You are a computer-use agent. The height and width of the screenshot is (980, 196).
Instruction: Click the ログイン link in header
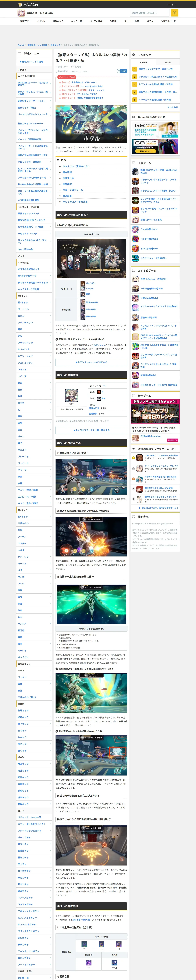pyautogui.click(x=171, y=5)
